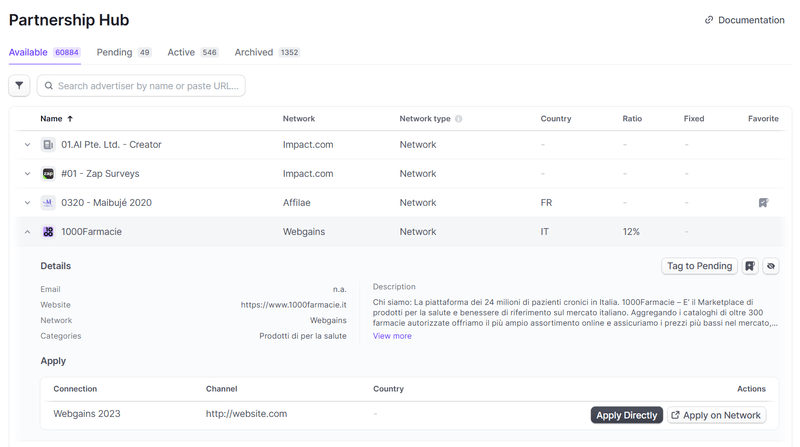Click the #01 - Zap Surveys name

pyautogui.click(x=100, y=173)
